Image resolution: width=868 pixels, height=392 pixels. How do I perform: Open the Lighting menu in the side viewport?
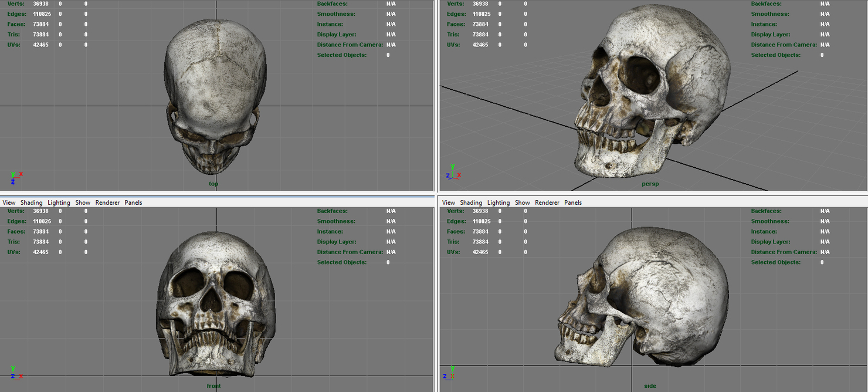coord(499,202)
